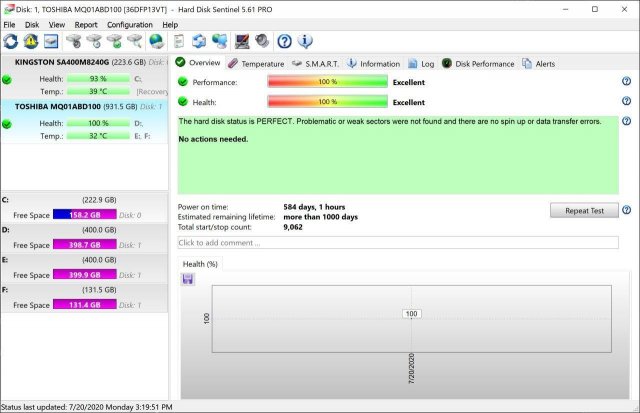This screenshot has height=413, width=640.
Task: Click the globe icon in toolbar
Action: (x=156, y=41)
